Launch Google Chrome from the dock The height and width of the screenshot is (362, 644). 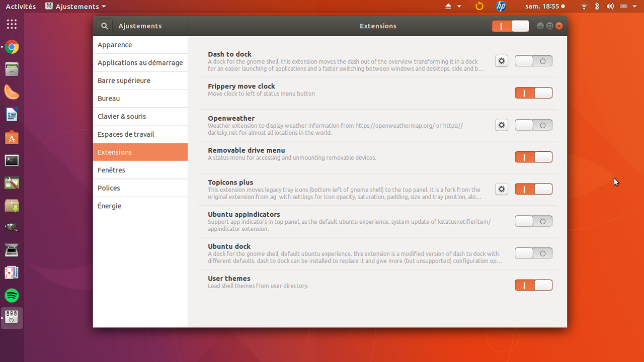tap(12, 48)
